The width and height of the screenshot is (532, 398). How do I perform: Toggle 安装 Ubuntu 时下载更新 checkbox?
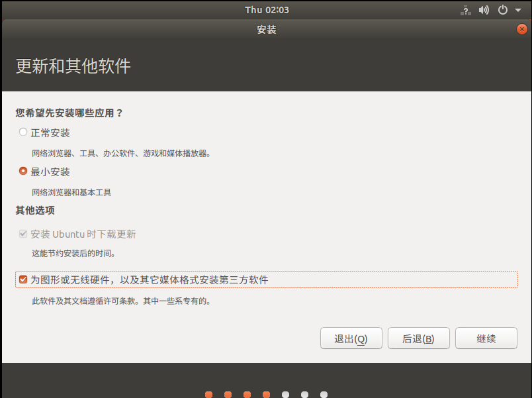click(23, 234)
